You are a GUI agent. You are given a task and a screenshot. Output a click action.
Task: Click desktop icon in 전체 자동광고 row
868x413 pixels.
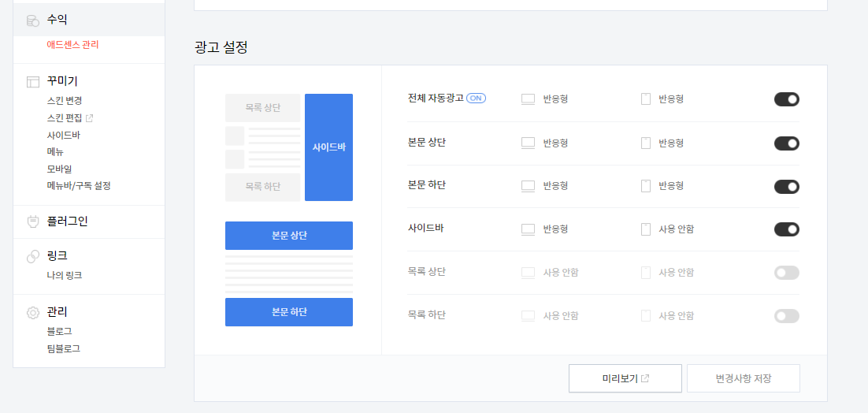(528, 99)
